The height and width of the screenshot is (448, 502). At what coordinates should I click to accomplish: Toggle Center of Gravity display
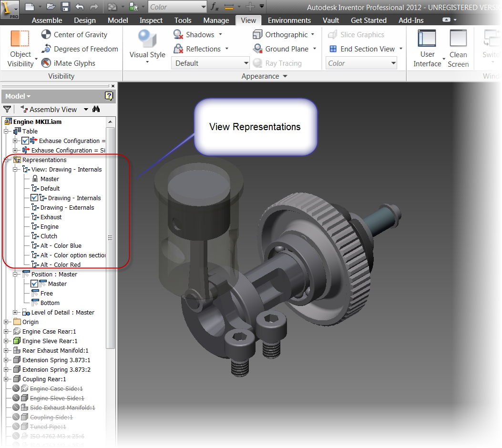point(74,35)
